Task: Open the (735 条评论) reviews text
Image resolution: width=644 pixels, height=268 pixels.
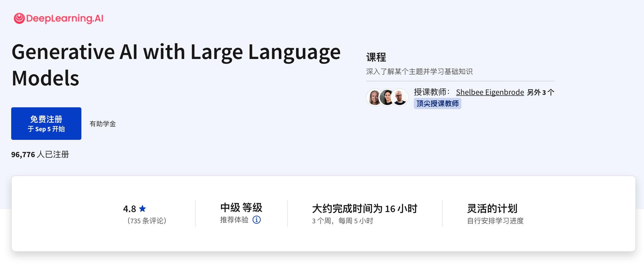Action: pyautogui.click(x=147, y=221)
